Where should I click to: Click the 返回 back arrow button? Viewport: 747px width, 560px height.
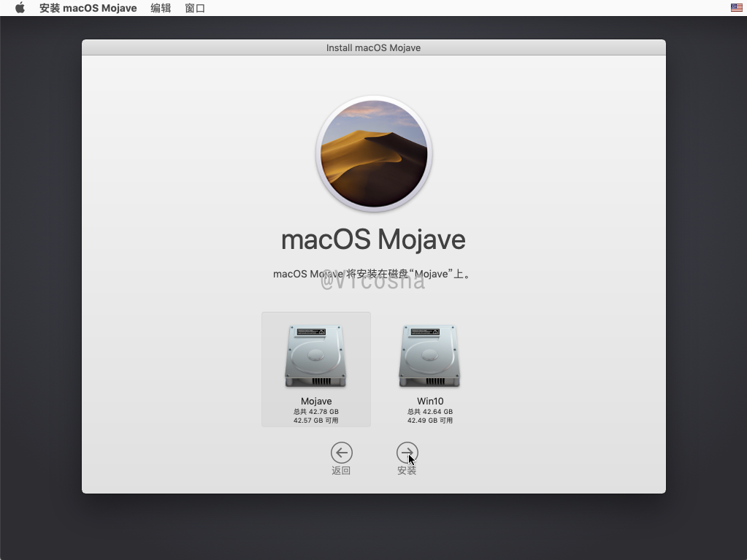[x=342, y=453]
